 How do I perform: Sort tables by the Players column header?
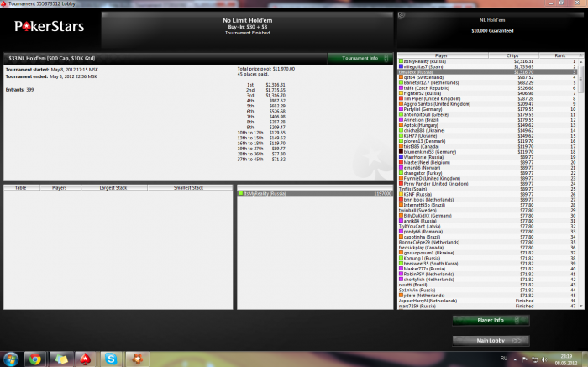pyautogui.click(x=60, y=187)
